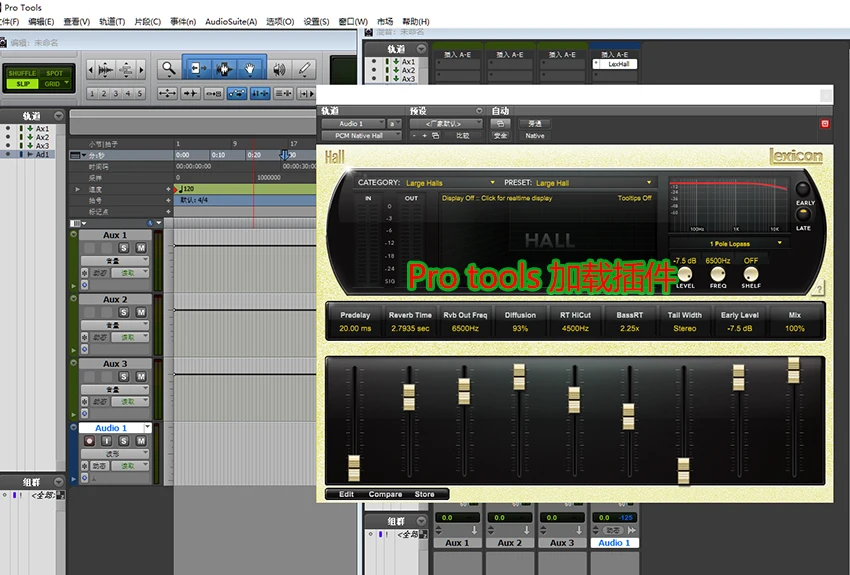Record-enable the Audio 1 track
850x575 pixels.
click(x=89, y=441)
